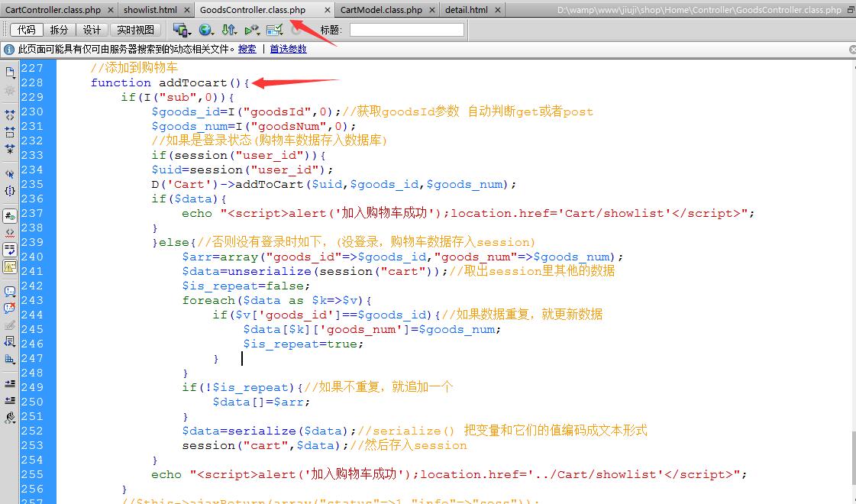
Task: Close the dynamic files info bar
Action: pos(852,50)
